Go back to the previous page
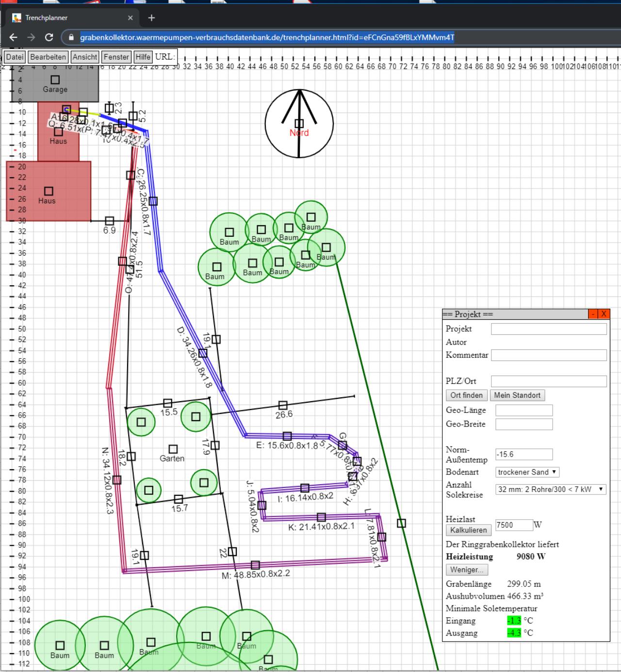 click(x=13, y=37)
